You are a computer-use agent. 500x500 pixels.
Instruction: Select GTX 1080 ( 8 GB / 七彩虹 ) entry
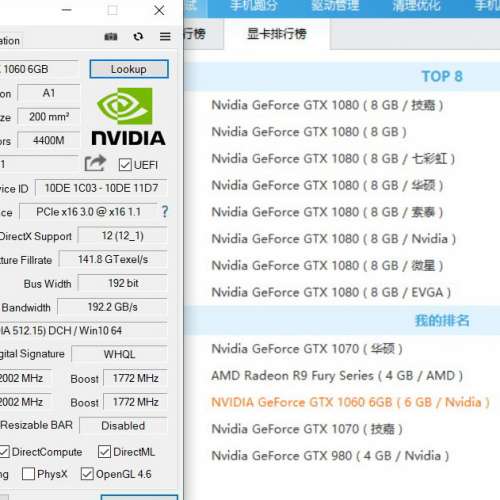tap(333, 159)
